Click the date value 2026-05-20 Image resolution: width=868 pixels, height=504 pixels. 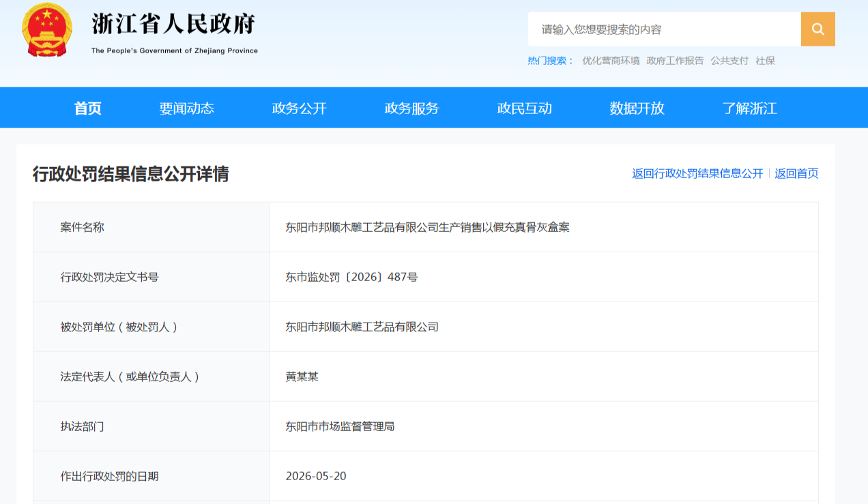(316, 476)
